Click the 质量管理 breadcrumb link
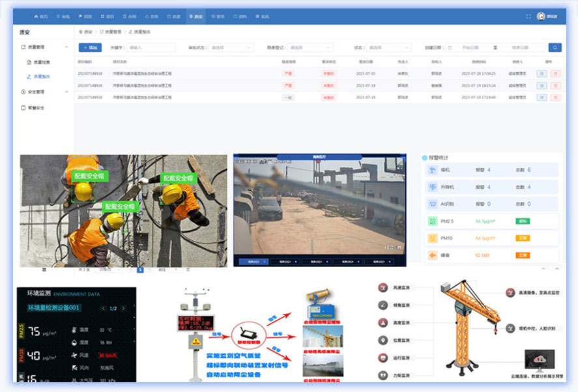Screen dimensions: 578x392 coord(110,32)
